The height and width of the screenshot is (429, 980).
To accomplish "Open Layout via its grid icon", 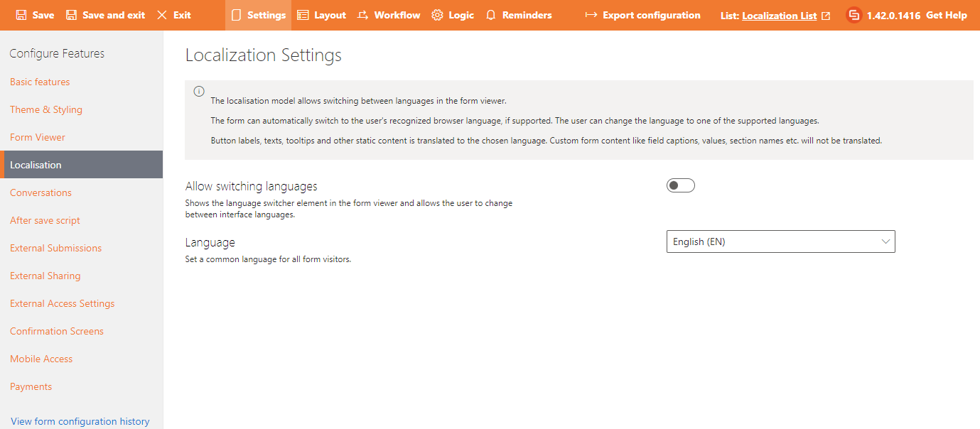I will click(x=303, y=15).
